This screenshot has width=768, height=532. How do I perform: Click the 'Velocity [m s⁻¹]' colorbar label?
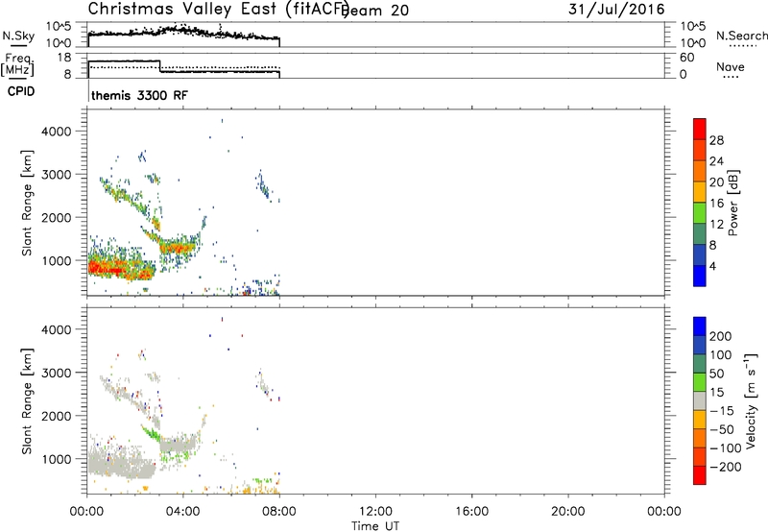[751, 400]
